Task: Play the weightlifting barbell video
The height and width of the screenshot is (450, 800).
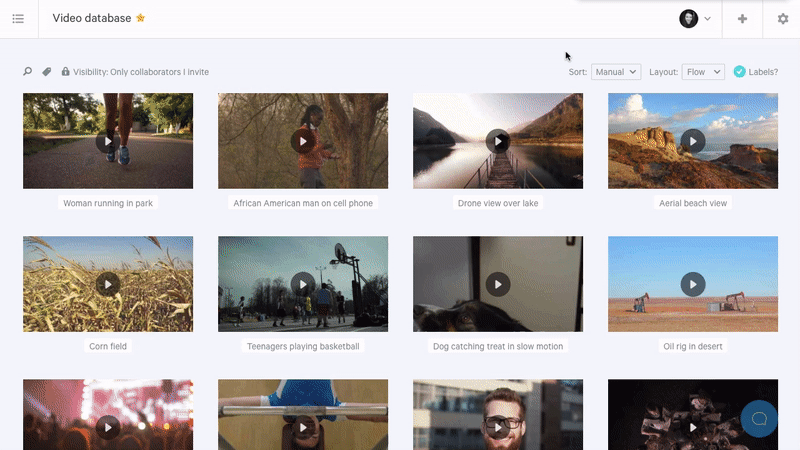Action: [x=303, y=428]
